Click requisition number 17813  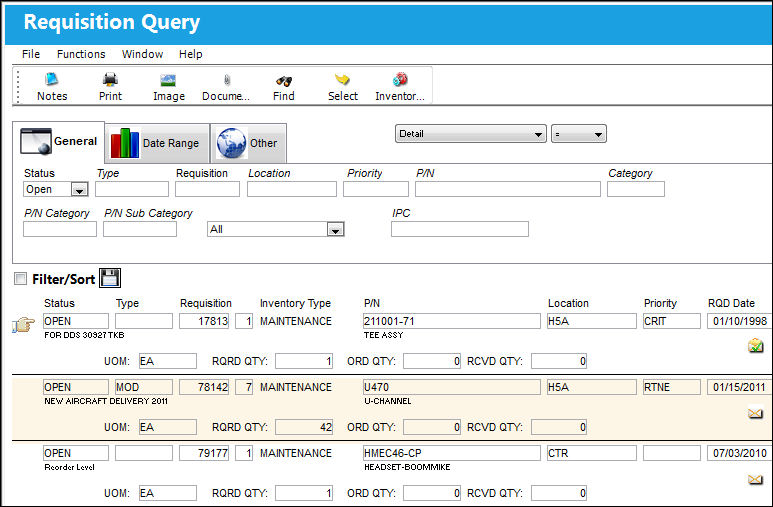point(204,321)
